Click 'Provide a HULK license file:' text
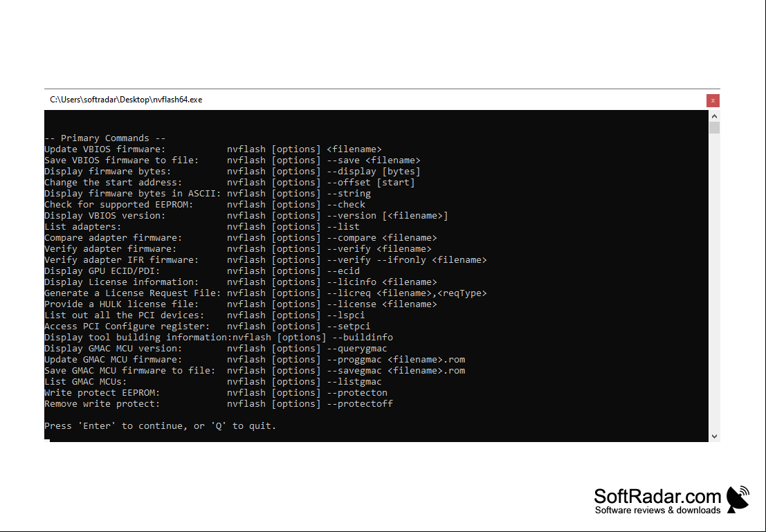The image size is (766, 532). (x=122, y=304)
